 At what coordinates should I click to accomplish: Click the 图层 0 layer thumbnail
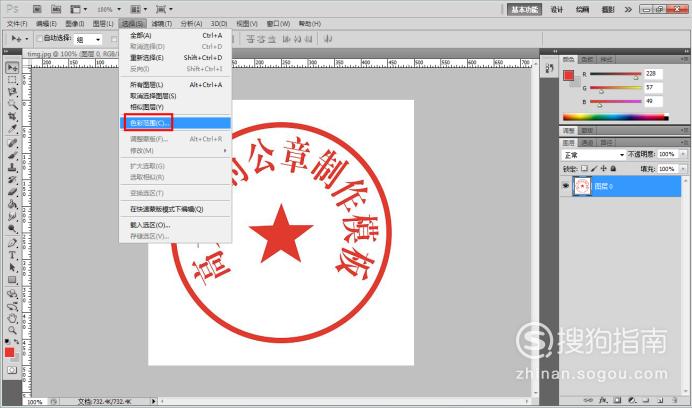coord(583,186)
